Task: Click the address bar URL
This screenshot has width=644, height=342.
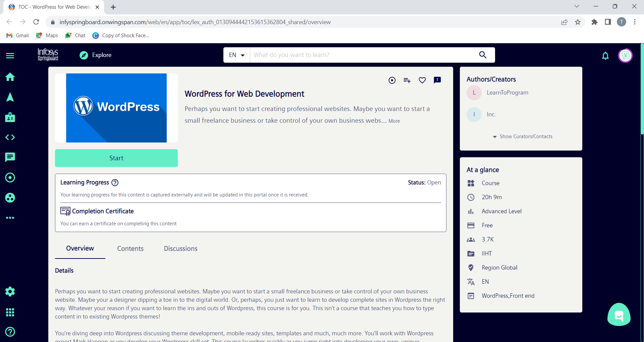Action: [195, 22]
